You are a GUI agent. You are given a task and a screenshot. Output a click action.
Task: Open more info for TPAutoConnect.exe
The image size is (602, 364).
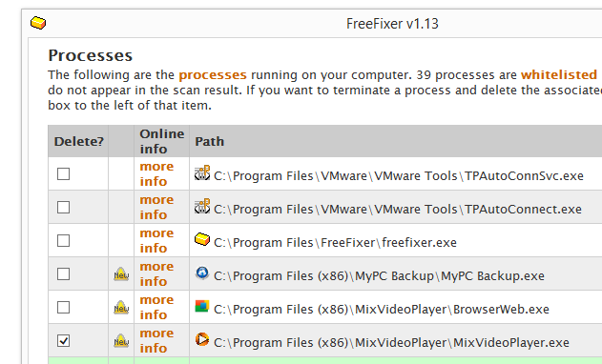coord(156,207)
